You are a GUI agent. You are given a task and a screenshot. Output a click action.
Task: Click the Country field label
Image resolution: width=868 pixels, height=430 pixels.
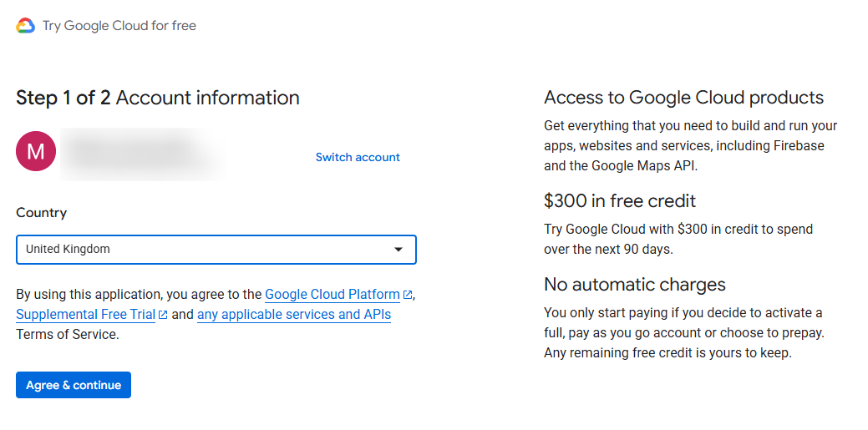[x=42, y=213]
